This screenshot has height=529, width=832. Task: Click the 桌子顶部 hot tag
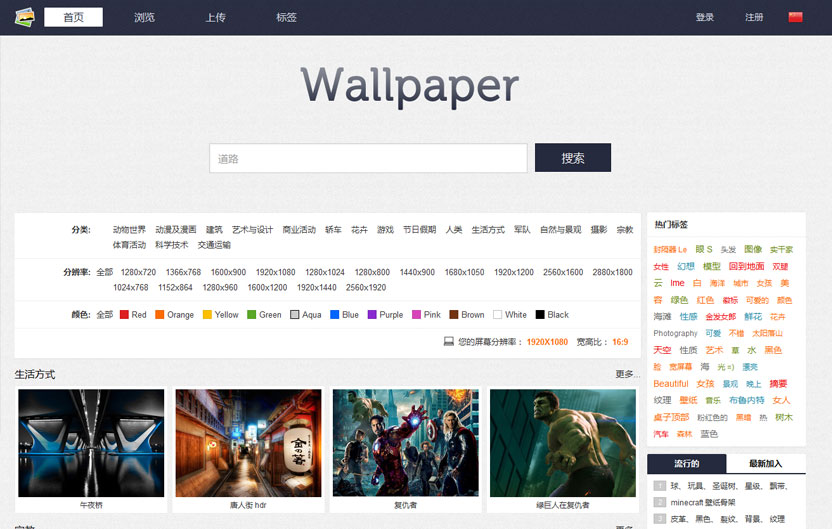[x=671, y=418]
